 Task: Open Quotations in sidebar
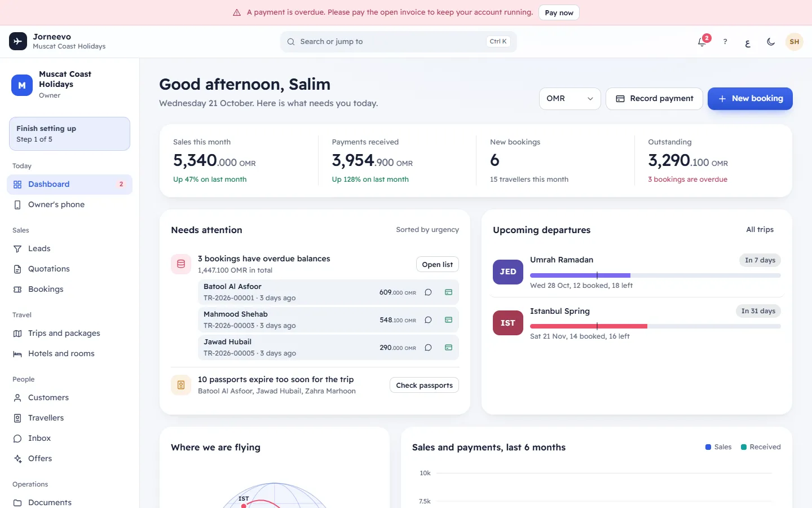coord(70,269)
